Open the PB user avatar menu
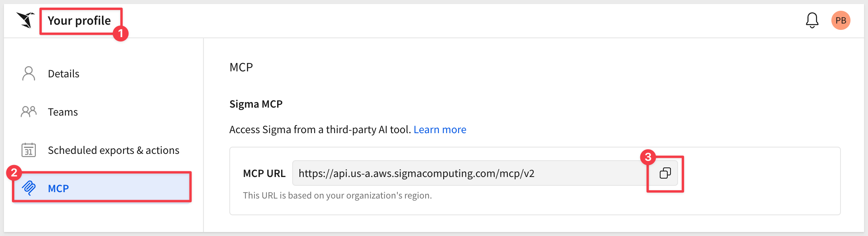Image resolution: width=868 pixels, height=236 pixels. coord(841,20)
